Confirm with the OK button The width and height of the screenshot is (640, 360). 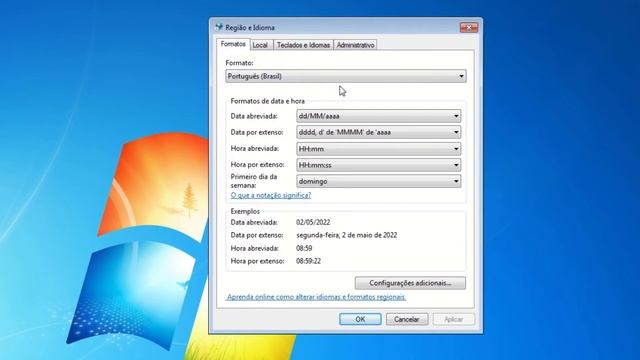tap(360, 319)
